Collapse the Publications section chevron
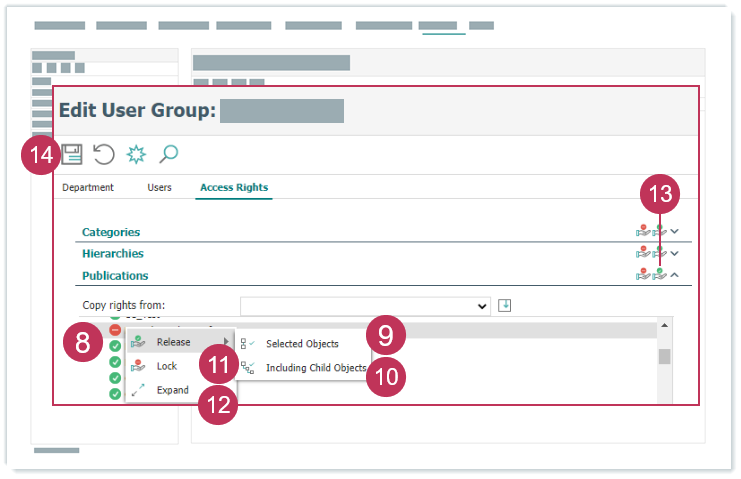Screen dimensions: 741x479 coord(675,275)
